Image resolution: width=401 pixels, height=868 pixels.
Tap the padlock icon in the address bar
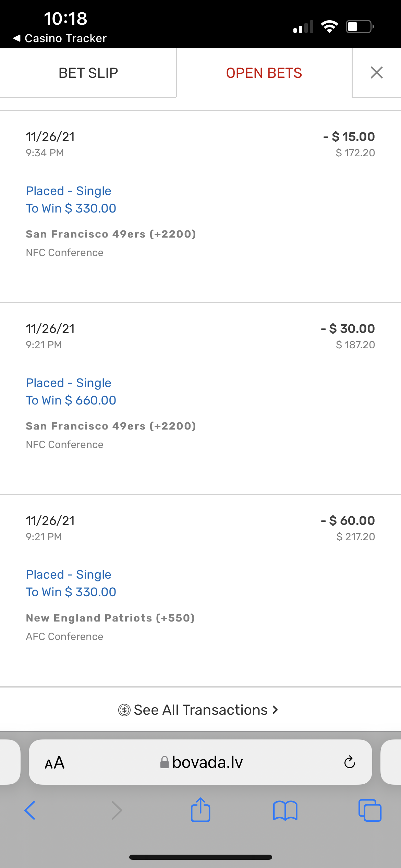[x=165, y=762]
